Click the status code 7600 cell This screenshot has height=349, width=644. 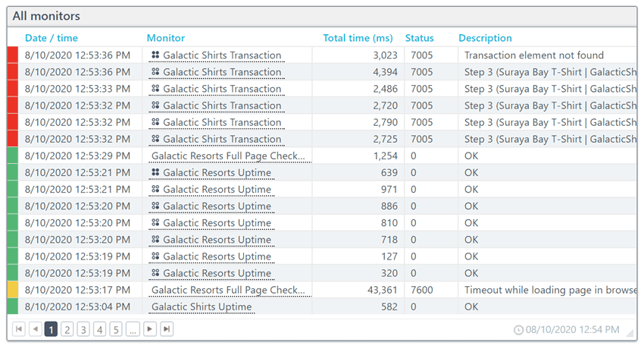point(422,290)
